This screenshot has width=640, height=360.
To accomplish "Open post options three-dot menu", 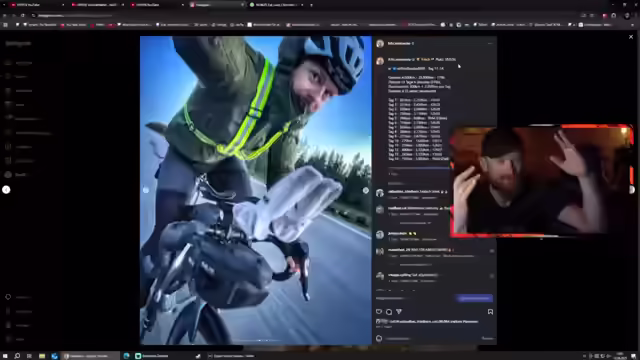I will (x=490, y=43).
